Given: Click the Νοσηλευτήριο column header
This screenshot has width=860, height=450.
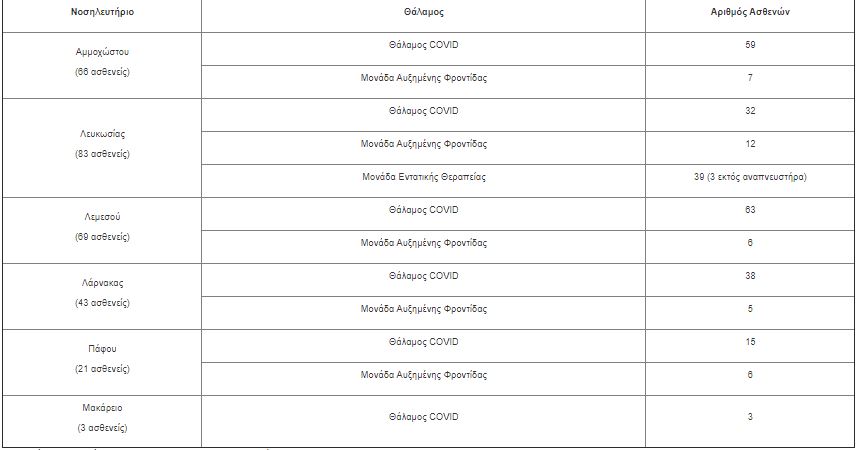Looking at the screenshot, I should (x=102, y=12).
